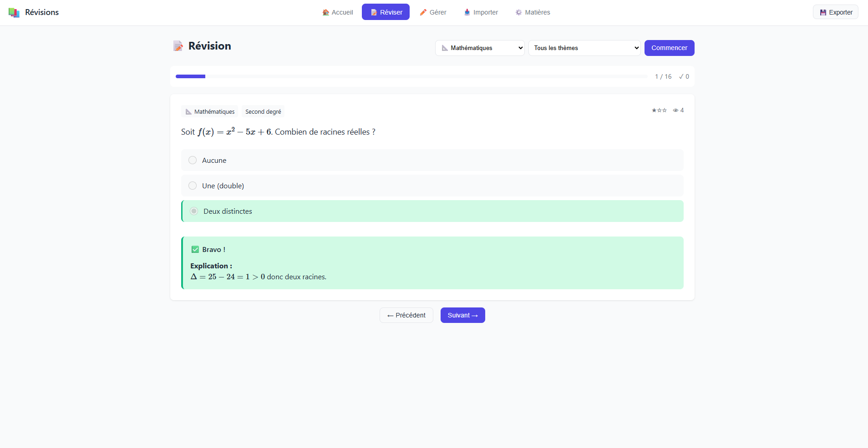Click the import icon beside Importer
The height and width of the screenshot is (448, 868).
(x=467, y=12)
